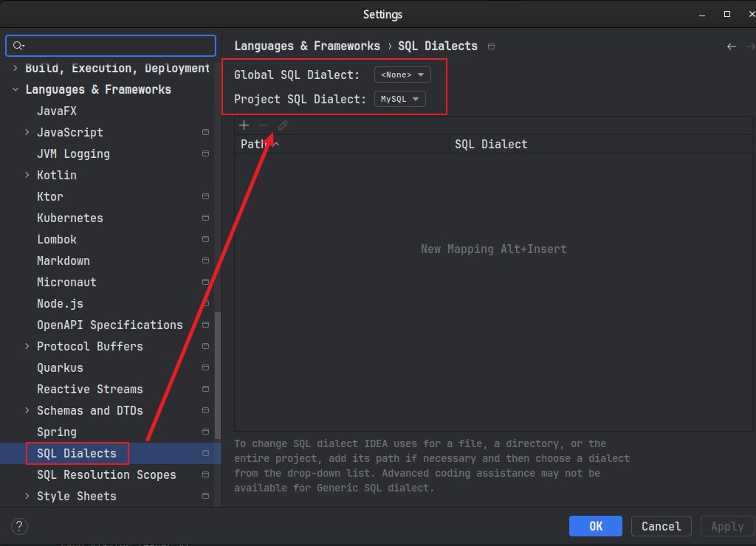Collapse the Languages & Frameworks section
The height and width of the screenshot is (546, 756).
[x=16, y=89]
